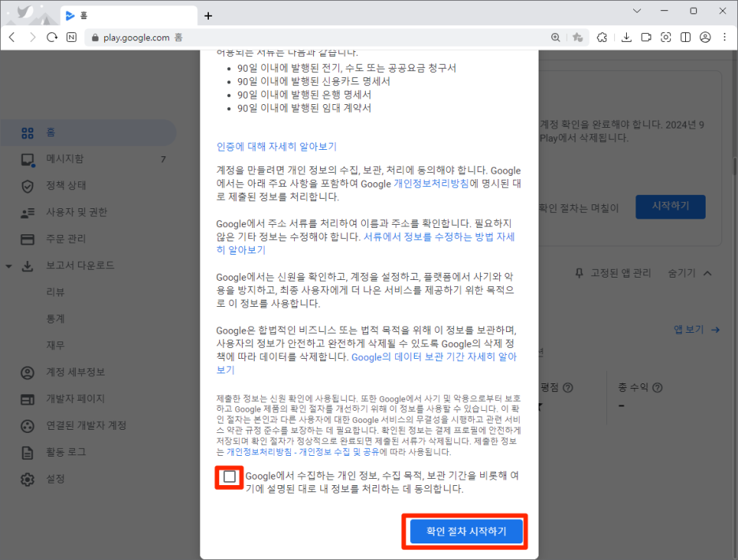Image resolution: width=738 pixels, height=560 pixels.
Task: Click the inbox icon next to 메시지함
Action: [x=28, y=160]
